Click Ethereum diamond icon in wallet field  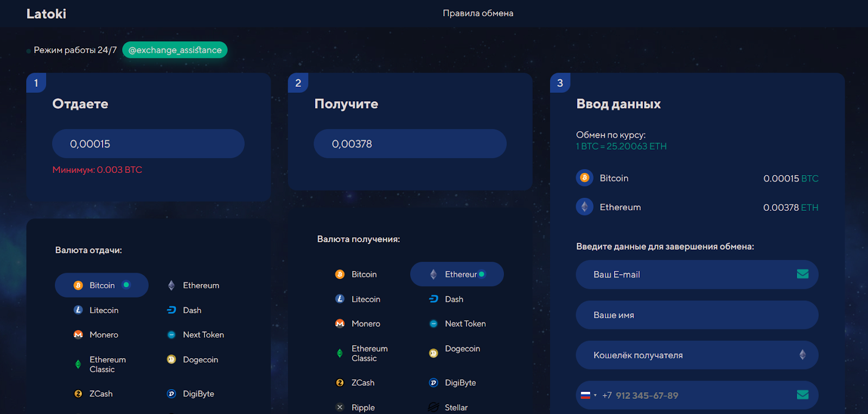[802, 355]
